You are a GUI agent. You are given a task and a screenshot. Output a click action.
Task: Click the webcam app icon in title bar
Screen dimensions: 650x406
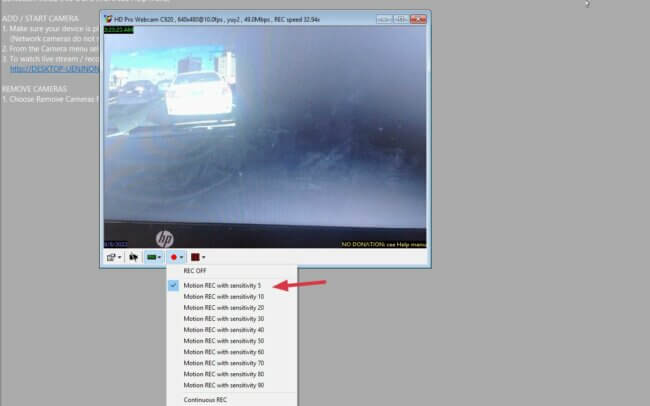tap(108, 19)
